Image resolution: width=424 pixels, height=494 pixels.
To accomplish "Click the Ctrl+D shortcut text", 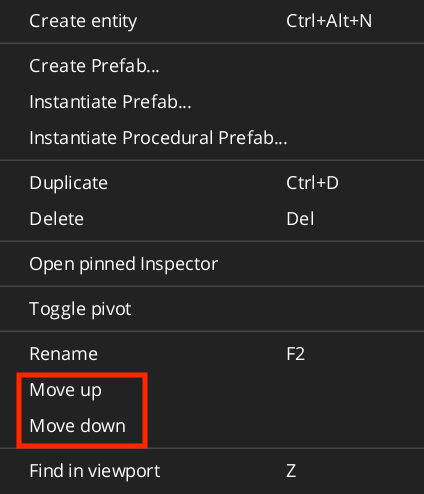I will click(312, 183).
